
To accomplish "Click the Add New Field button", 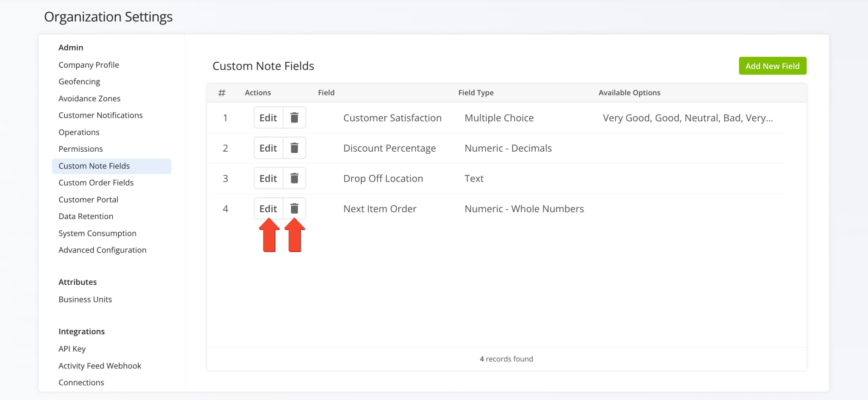I will (772, 66).
